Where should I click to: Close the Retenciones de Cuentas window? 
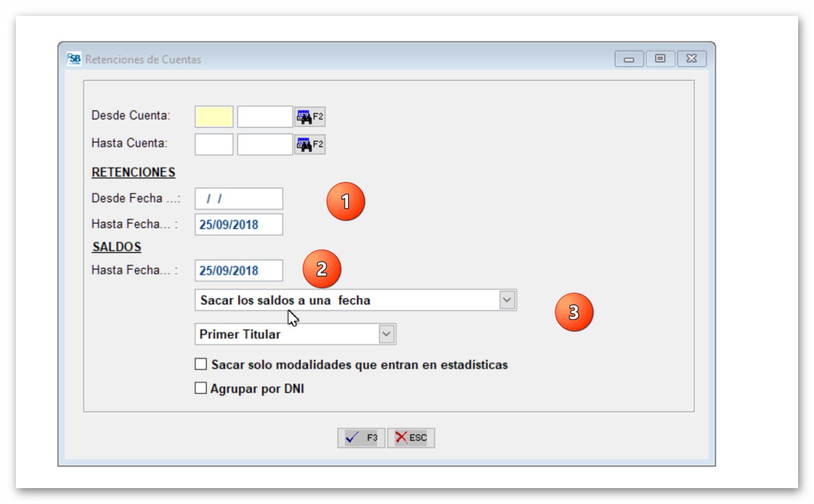691,59
